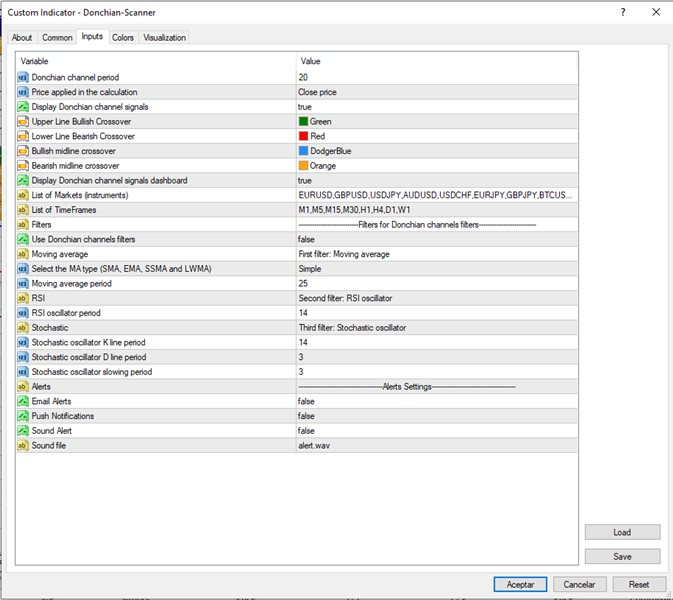Edit the Sound file value alert.wav

(x=437, y=445)
